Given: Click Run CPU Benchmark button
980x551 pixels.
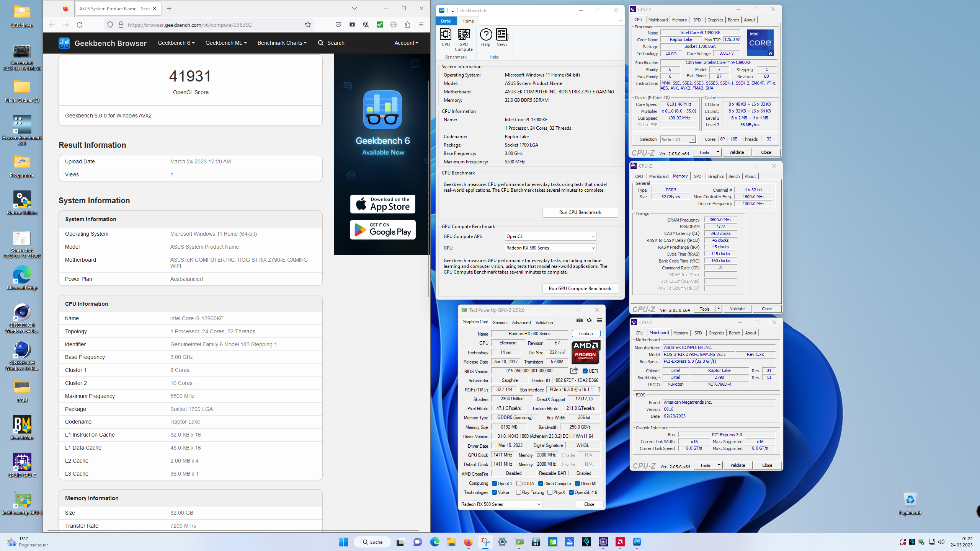Looking at the screenshot, I should pos(580,212).
